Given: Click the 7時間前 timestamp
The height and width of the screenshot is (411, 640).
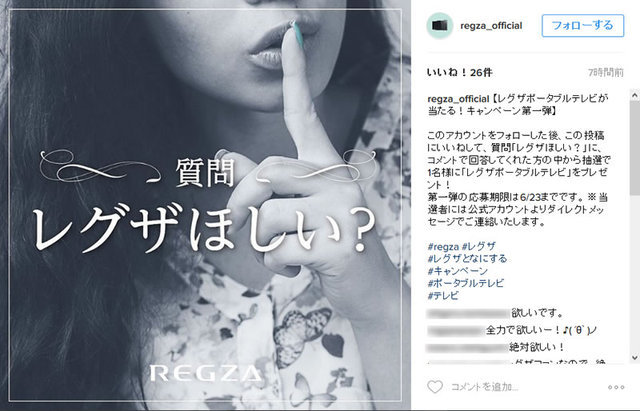Looking at the screenshot, I should point(606,73).
